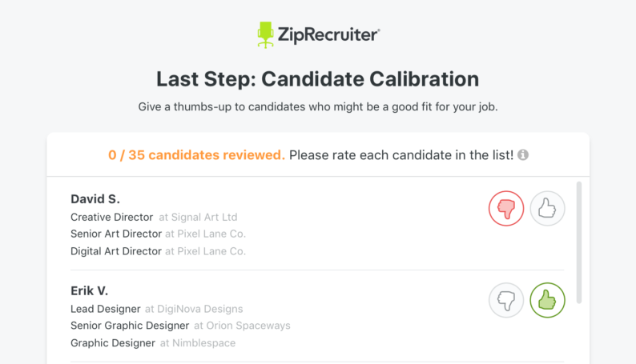
Task: Select the David S. candidate name
Action: pos(95,198)
